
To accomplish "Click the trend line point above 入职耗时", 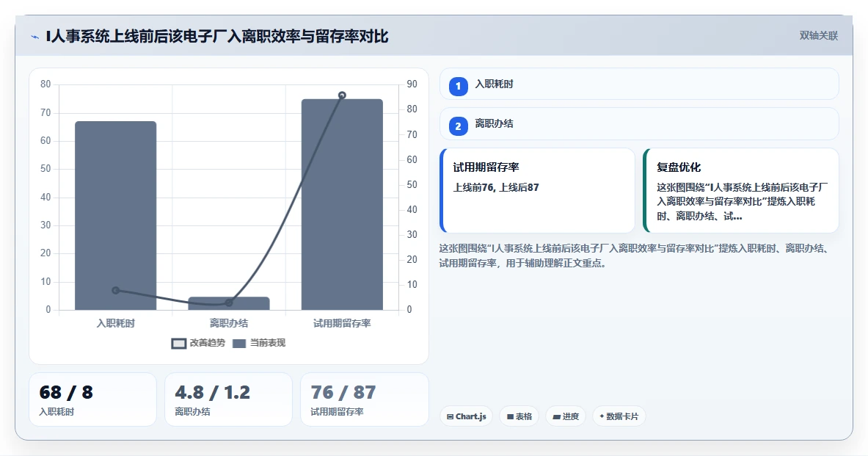I will click(116, 290).
